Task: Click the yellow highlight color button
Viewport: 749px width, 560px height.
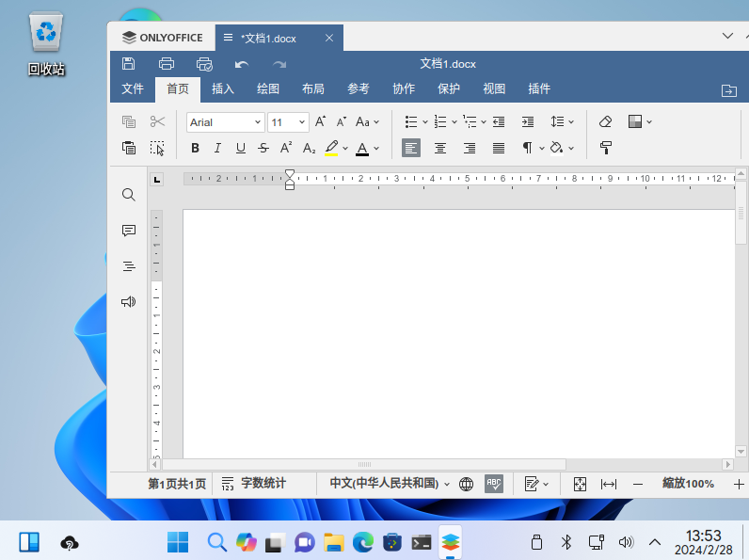Action: [x=331, y=148]
